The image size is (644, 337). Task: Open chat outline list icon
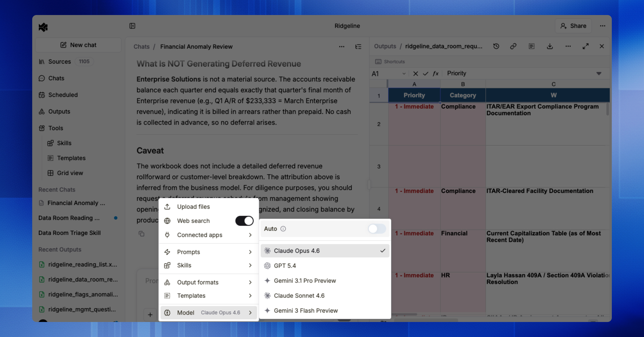[358, 47]
